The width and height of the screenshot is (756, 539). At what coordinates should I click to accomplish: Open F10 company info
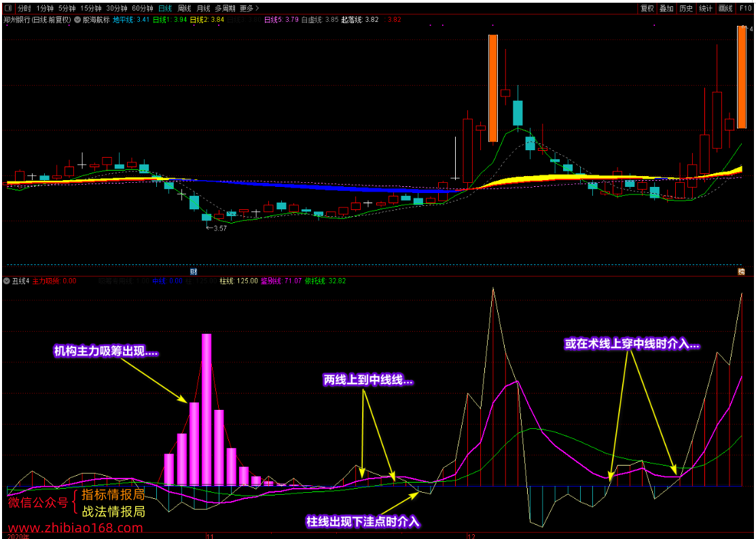pos(745,8)
